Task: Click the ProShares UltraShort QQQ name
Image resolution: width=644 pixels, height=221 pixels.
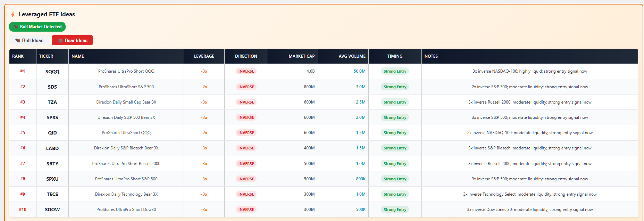Action: 126,133
